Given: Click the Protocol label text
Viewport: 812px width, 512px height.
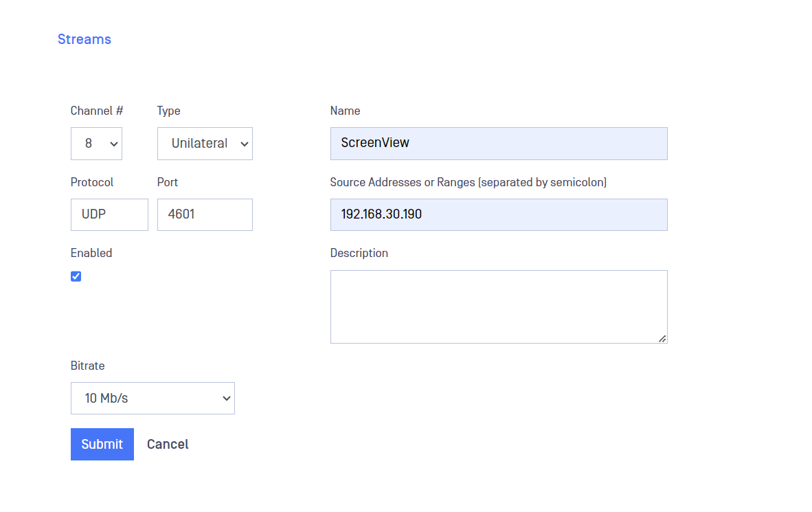Looking at the screenshot, I should point(91,182).
